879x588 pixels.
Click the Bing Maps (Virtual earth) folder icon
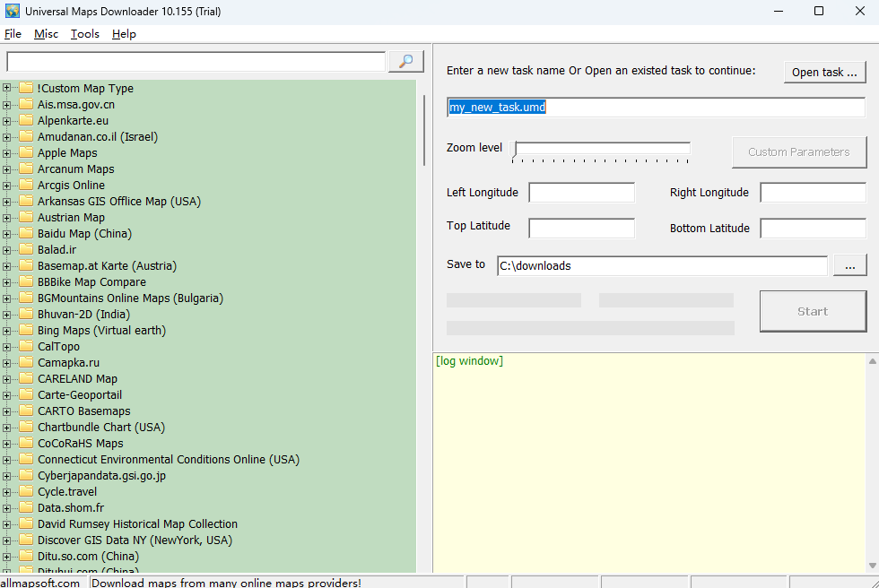coord(25,330)
